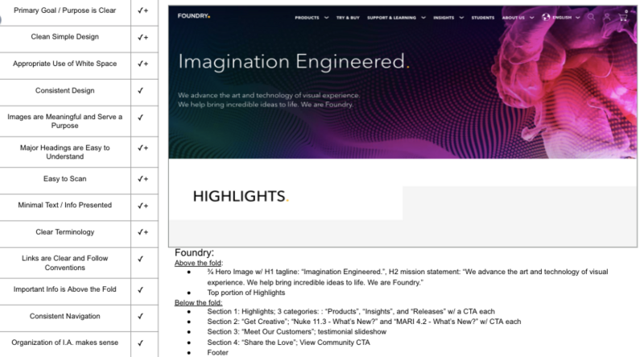Select the Clear Terminology criteria cell

64,232
